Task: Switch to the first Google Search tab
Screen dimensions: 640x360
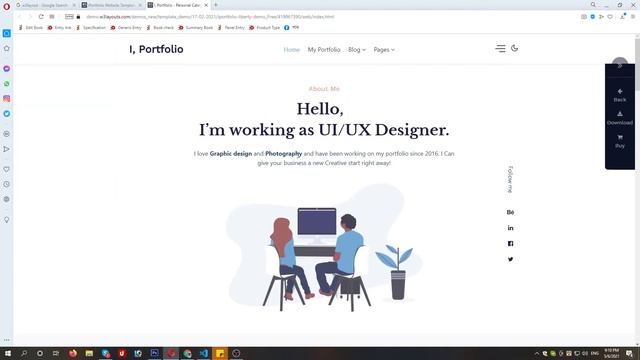Action: 46,5
